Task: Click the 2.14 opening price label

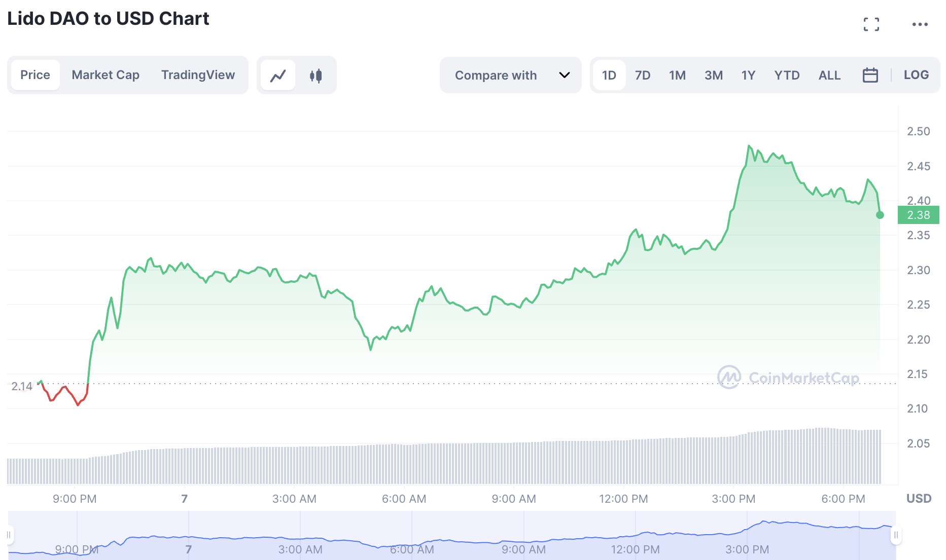Action: coord(22,387)
